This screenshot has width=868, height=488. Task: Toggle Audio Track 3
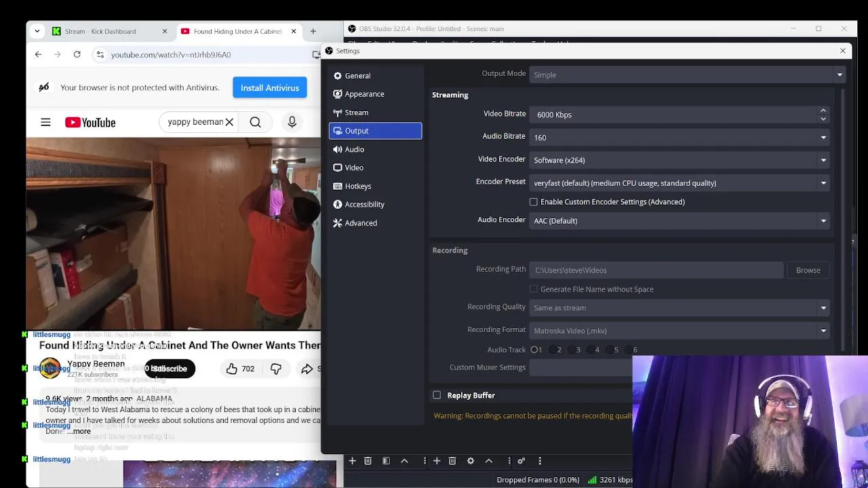(572, 350)
